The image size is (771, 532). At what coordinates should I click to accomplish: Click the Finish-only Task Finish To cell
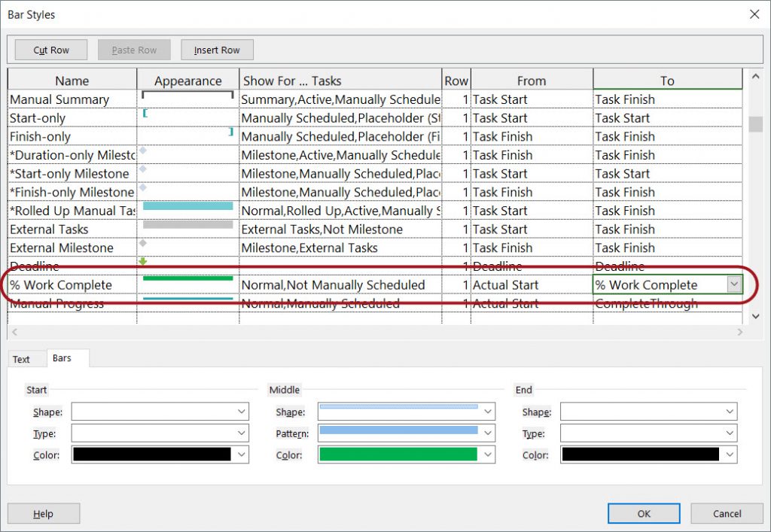tap(667, 136)
